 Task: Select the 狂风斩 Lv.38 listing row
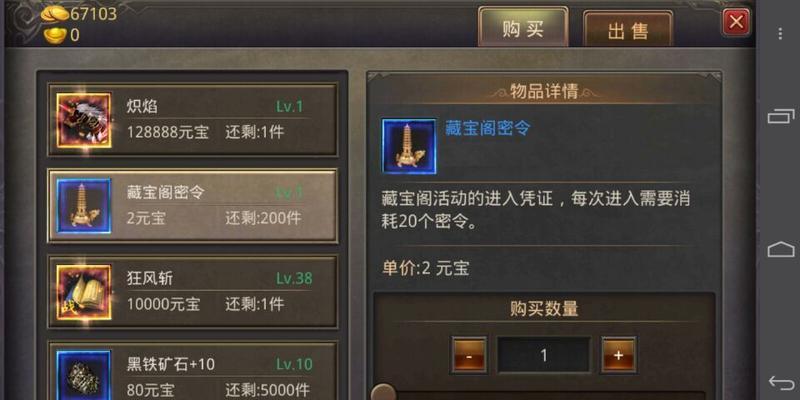[193, 292]
